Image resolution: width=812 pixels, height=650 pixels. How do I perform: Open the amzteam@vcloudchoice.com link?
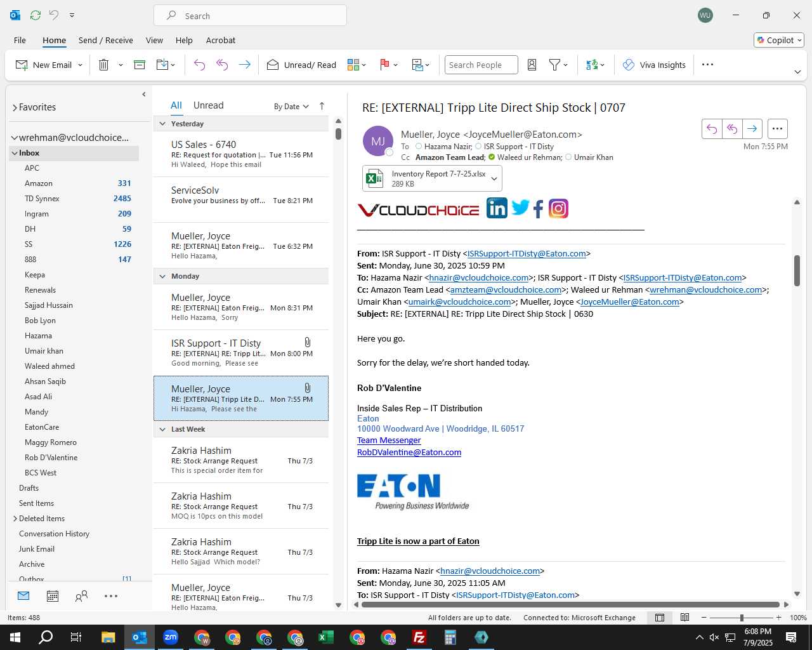click(506, 290)
